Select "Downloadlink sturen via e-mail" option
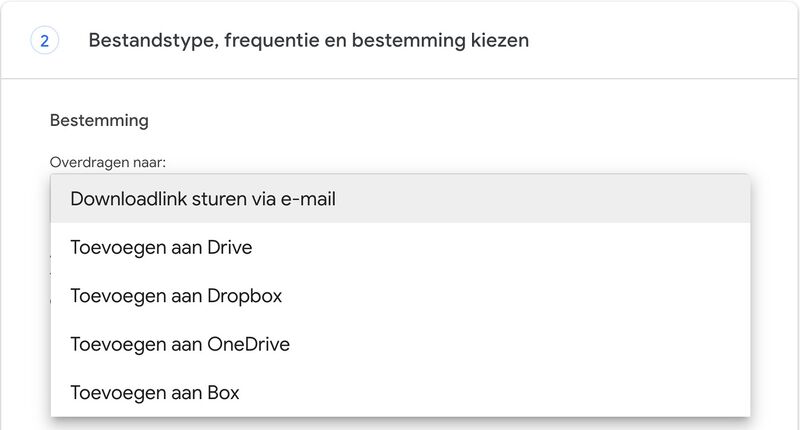Screen dimensions: 800x430 click(202, 199)
